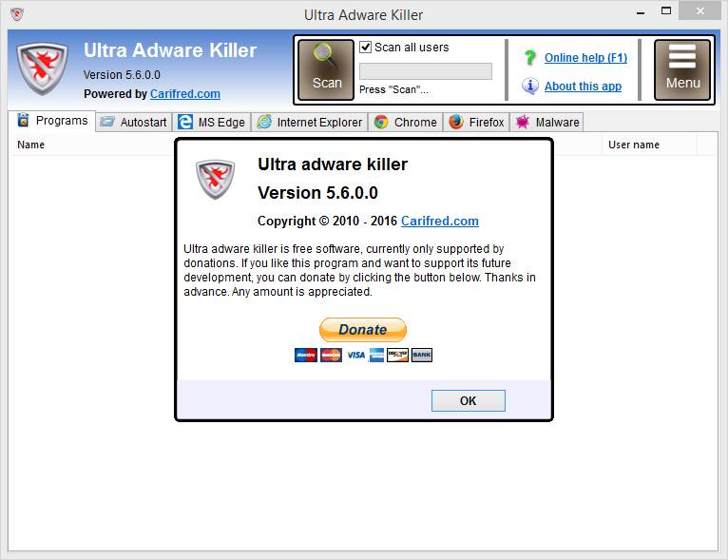728x560 pixels.
Task: Click the Autostart tab icon
Action: [x=107, y=122]
